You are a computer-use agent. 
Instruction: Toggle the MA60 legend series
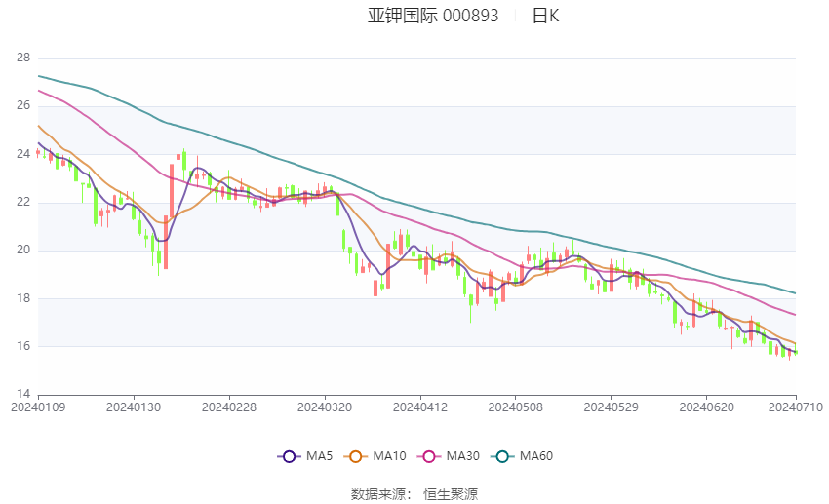(x=522, y=456)
